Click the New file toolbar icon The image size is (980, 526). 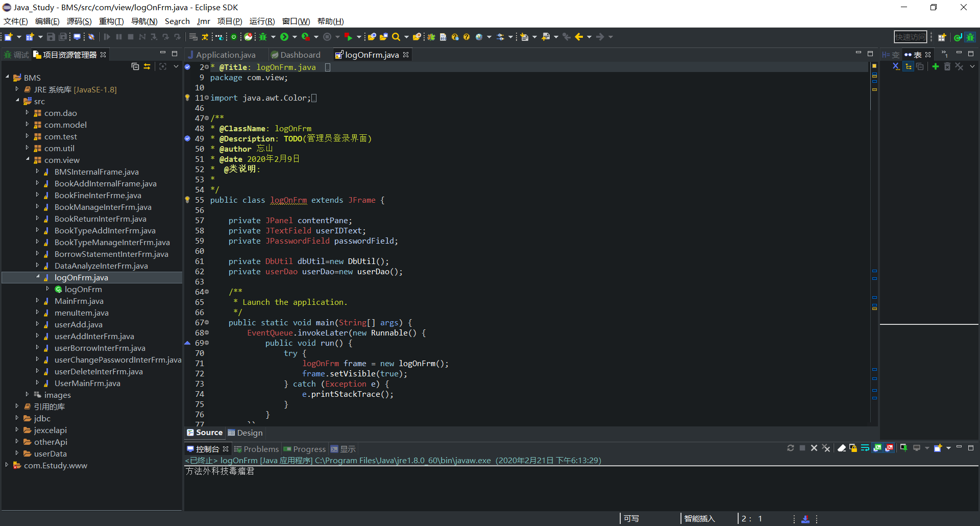[9, 37]
